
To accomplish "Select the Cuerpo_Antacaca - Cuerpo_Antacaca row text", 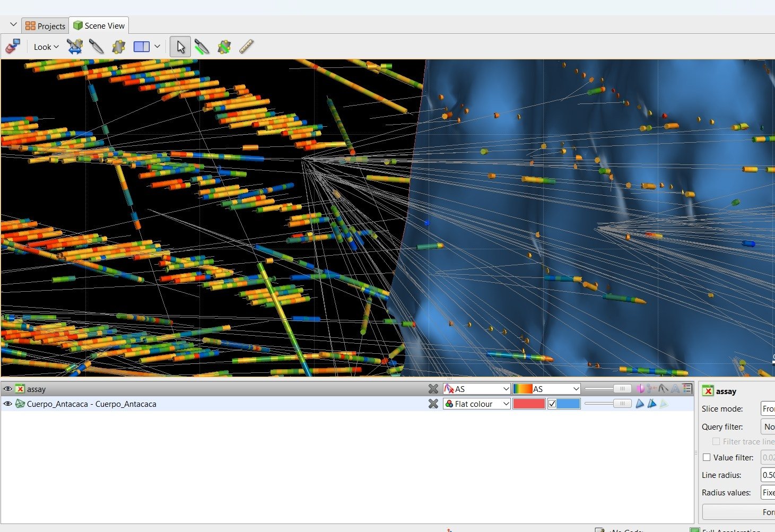I will pyautogui.click(x=92, y=404).
